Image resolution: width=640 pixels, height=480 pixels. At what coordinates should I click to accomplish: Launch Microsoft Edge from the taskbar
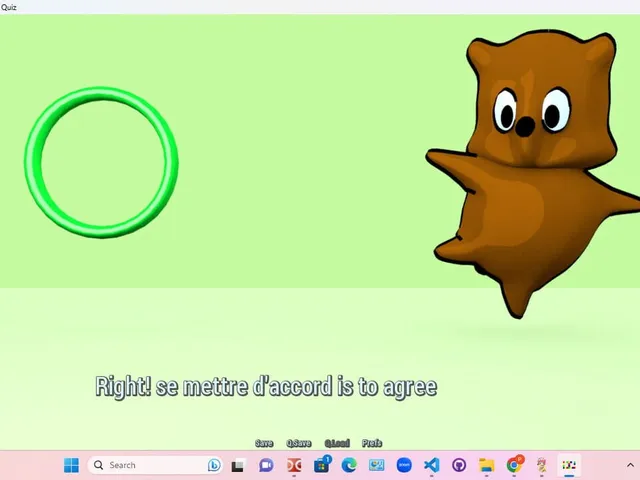point(349,465)
